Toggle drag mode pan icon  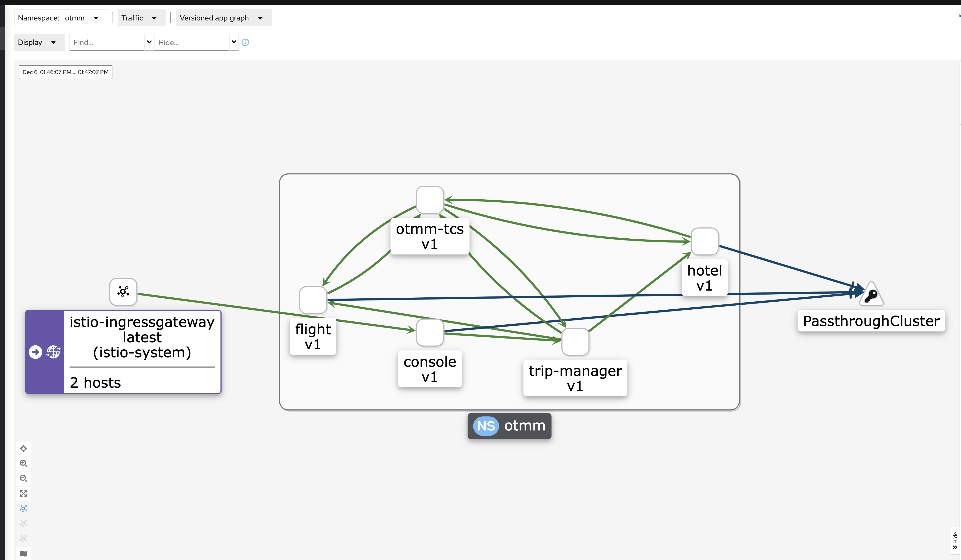tap(23, 448)
